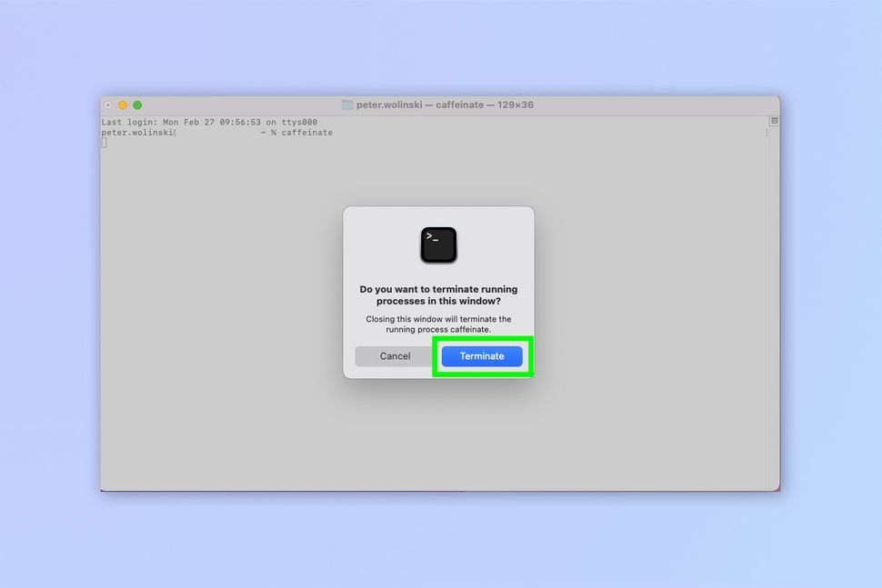
Task: Click the blue Terminate button
Action: (x=481, y=356)
